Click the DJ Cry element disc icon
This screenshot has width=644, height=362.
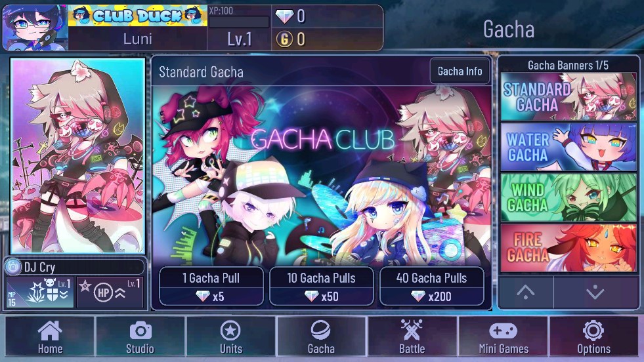point(13,267)
